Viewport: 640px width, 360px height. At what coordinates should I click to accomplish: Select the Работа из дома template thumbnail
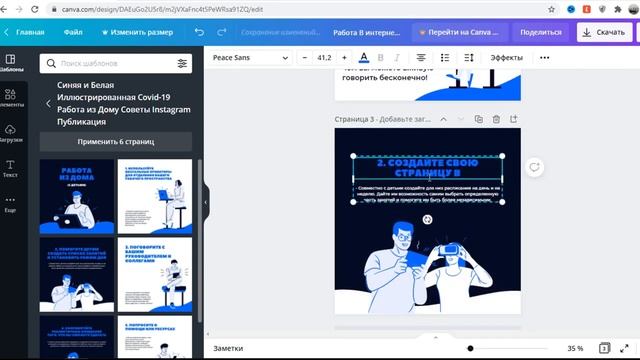(77, 196)
